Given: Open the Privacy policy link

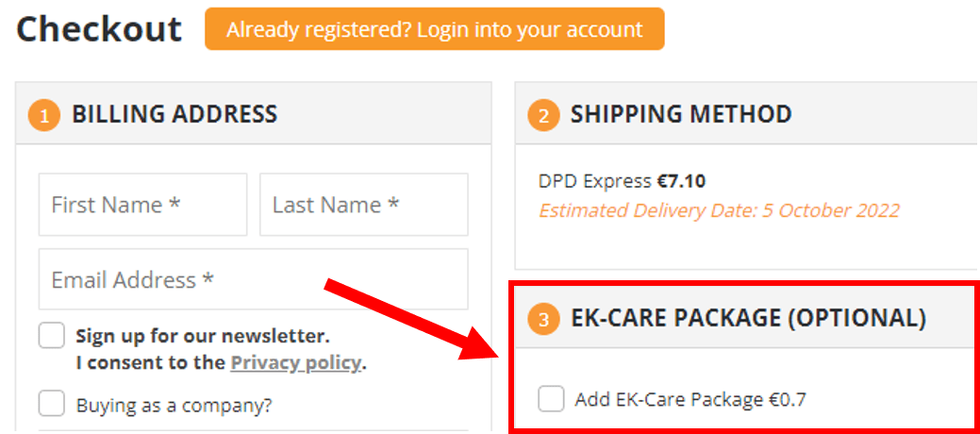Looking at the screenshot, I should (x=295, y=362).
